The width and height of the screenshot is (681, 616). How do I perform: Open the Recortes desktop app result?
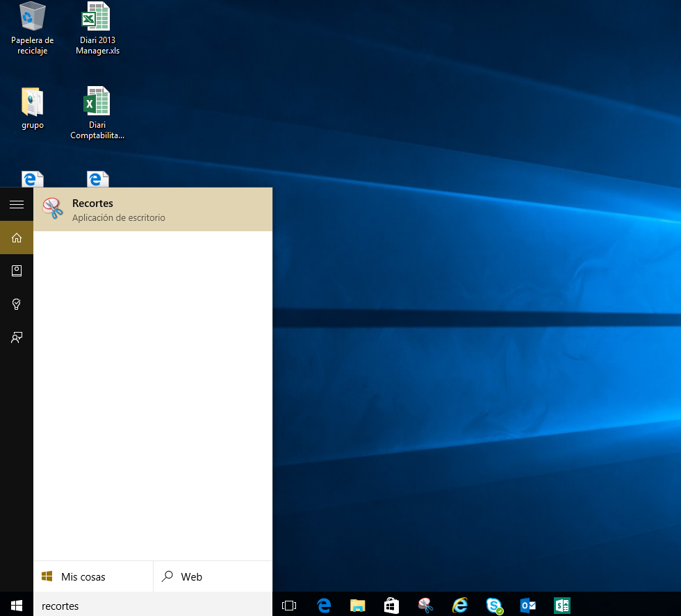click(152, 209)
